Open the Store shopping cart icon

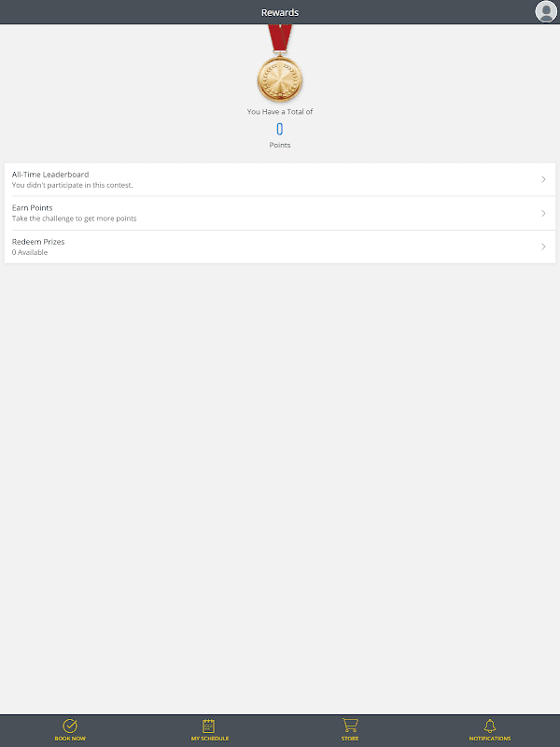click(349, 726)
